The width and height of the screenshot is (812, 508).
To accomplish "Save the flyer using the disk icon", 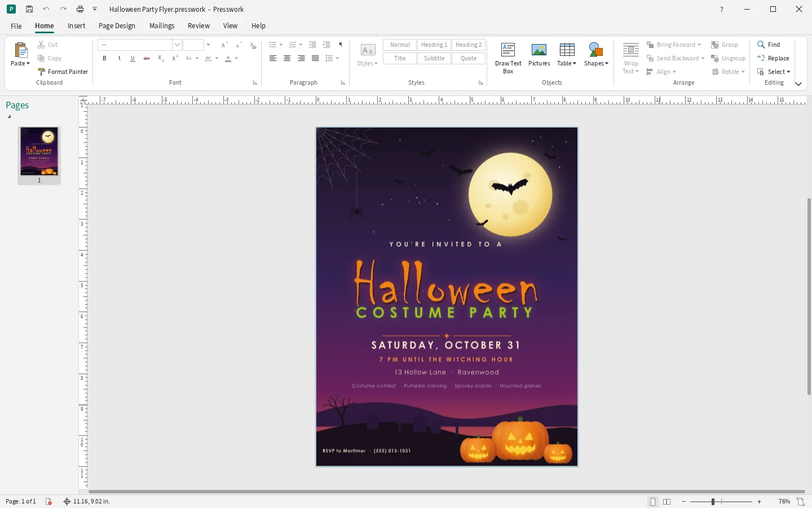I will pos(29,9).
